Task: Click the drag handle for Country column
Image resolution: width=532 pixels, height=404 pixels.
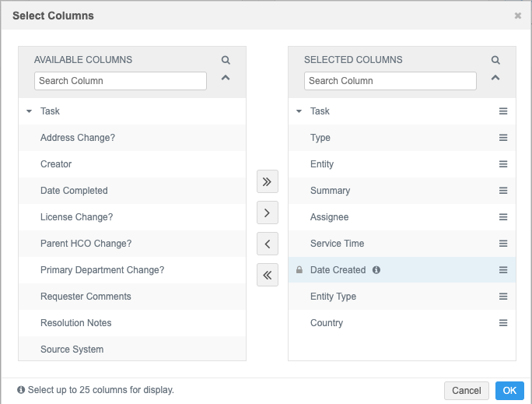Action: pyautogui.click(x=503, y=323)
